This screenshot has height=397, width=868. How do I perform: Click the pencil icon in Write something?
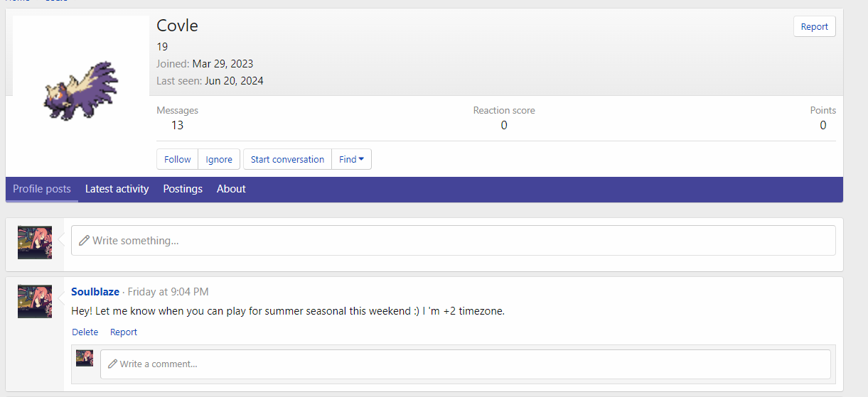pyautogui.click(x=84, y=241)
